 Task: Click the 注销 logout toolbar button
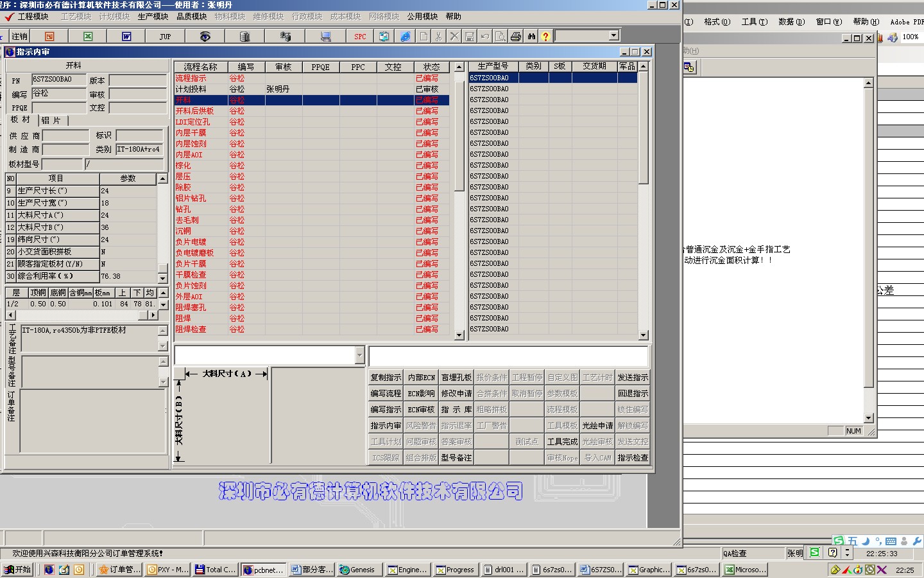pos(19,37)
